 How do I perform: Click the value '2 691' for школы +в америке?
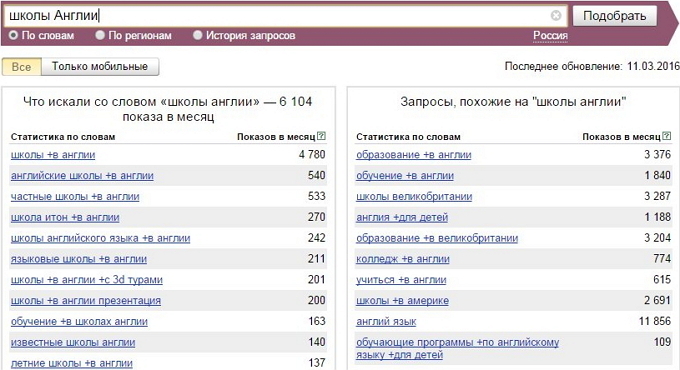click(657, 300)
